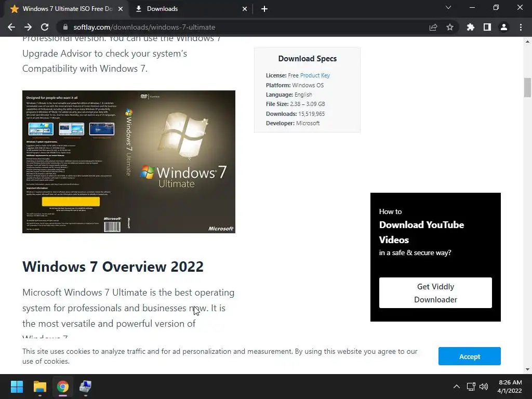The width and height of the screenshot is (532, 399).
Task: Click the Developer: Microsoft line
Action: click(293, 123)
